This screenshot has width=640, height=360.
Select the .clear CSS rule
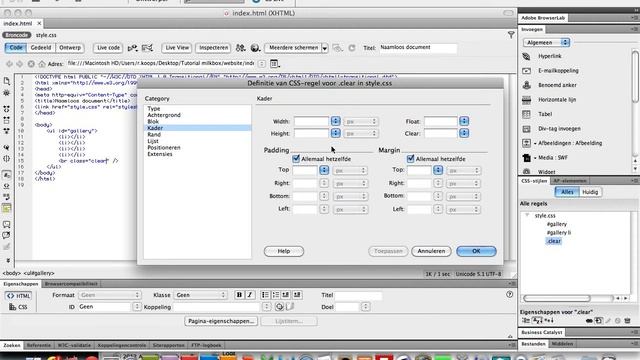click(x=553, y=241)
